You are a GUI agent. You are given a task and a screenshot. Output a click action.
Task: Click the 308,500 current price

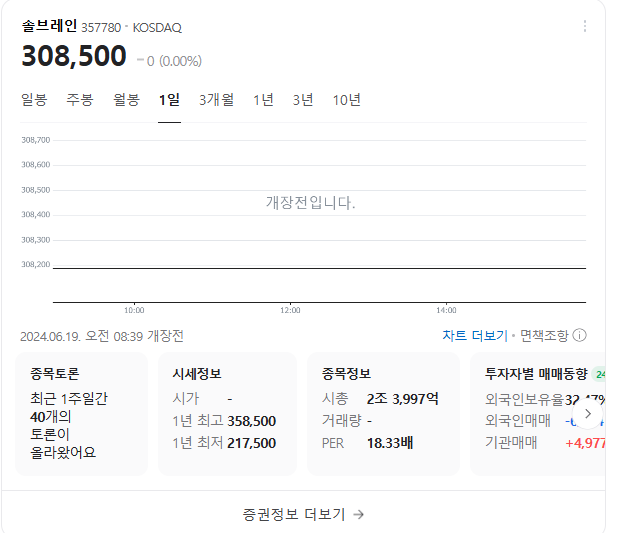[74, 55]
